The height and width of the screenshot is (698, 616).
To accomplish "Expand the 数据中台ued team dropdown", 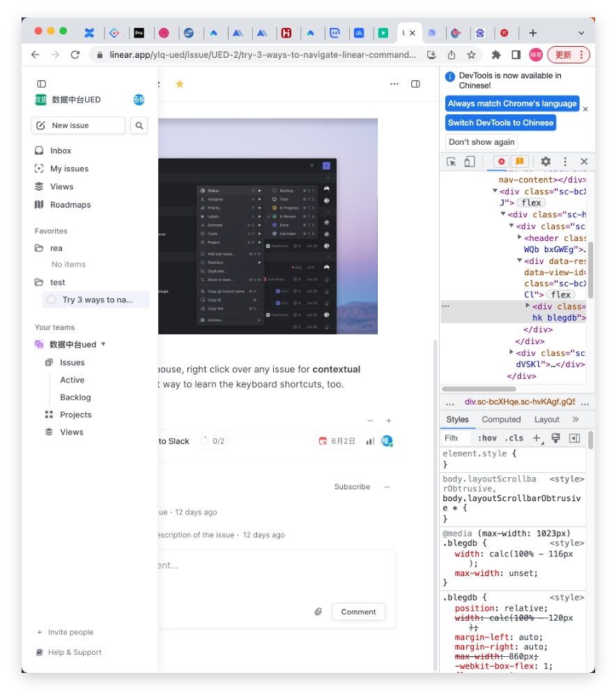I will click(x=103, y=344).
